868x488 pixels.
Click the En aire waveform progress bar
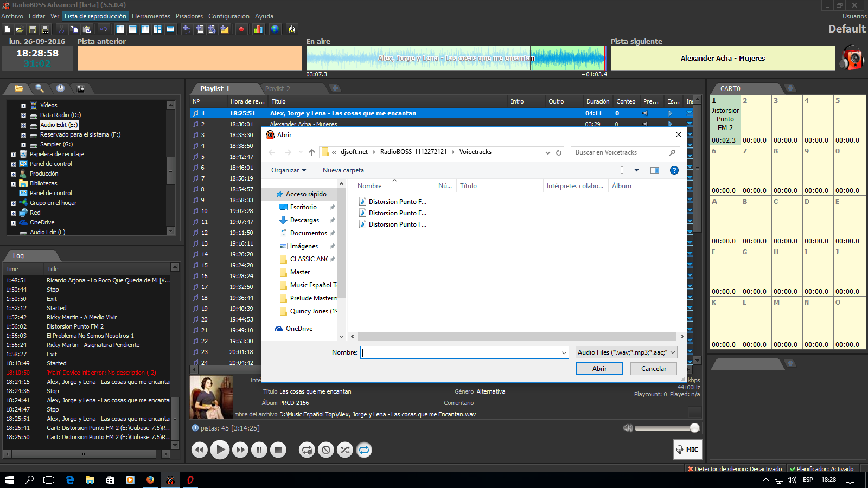click(456, 59)
